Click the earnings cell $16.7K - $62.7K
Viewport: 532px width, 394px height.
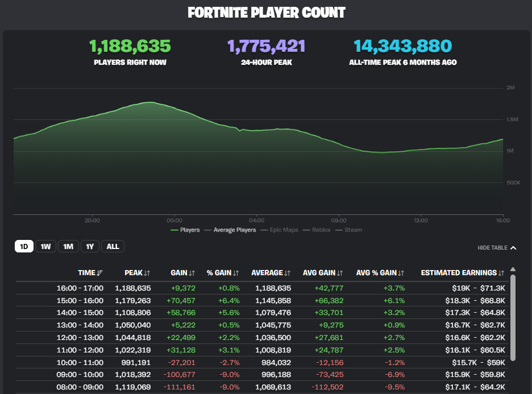pyautogui.click(x=475, y=325)
